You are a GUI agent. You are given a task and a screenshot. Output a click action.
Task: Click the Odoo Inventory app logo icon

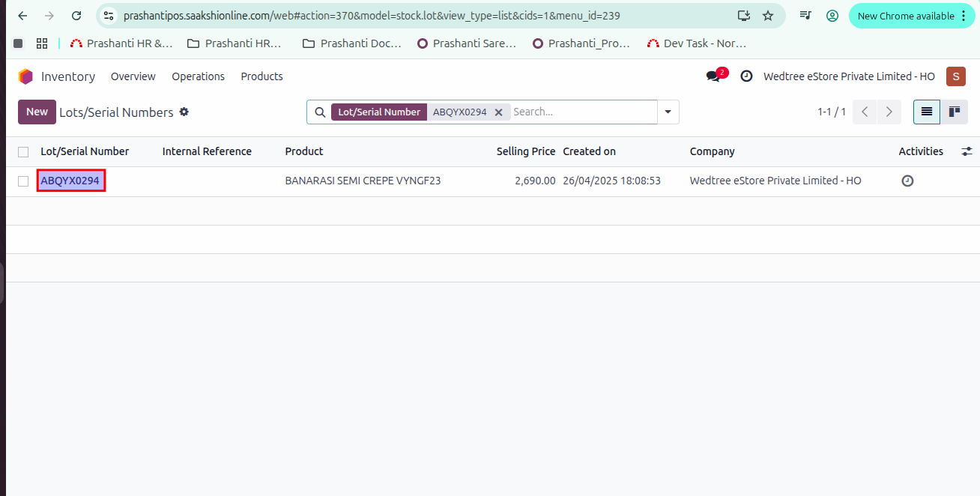pos(25,76)
